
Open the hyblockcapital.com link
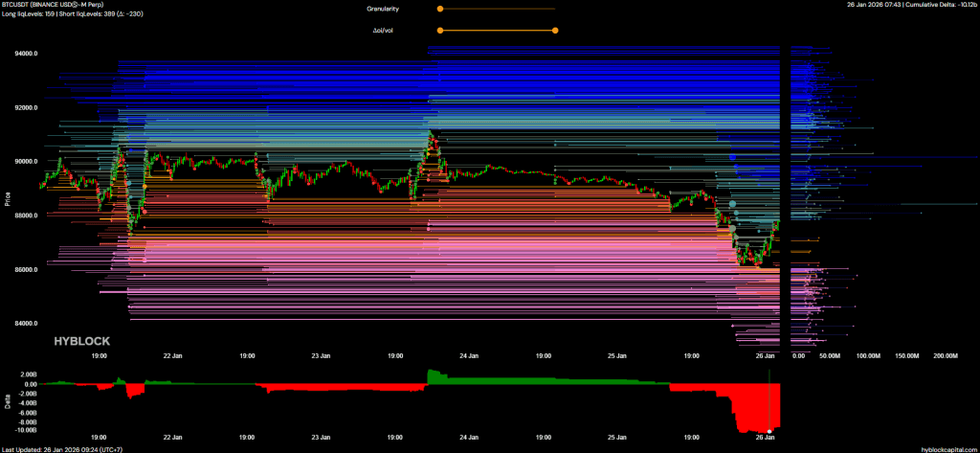pos(947,448)
